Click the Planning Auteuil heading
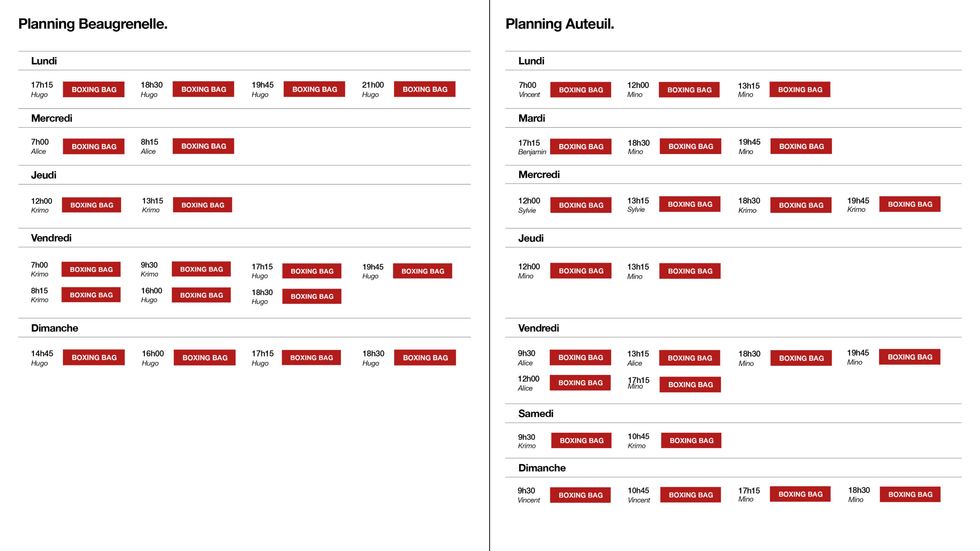Viewport: 980px width, 551px height. tap(560, 24)
